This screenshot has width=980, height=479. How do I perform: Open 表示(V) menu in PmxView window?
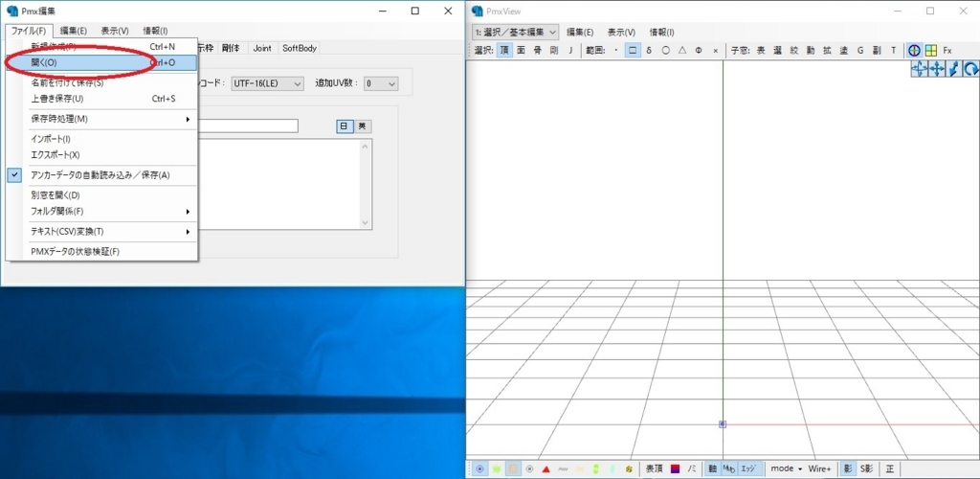(621, 32)
